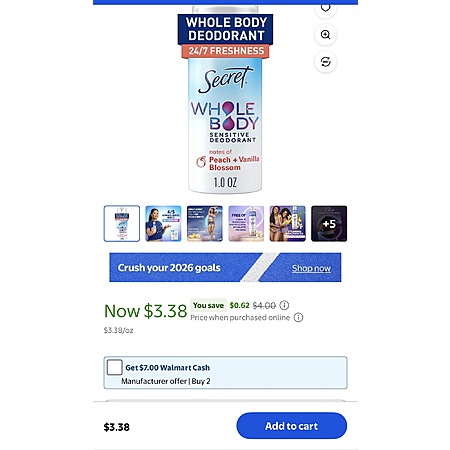The width and height of the screenshot is (450, 450).
Task: Open the zoom magnifier icon
Action: [325, 35]
